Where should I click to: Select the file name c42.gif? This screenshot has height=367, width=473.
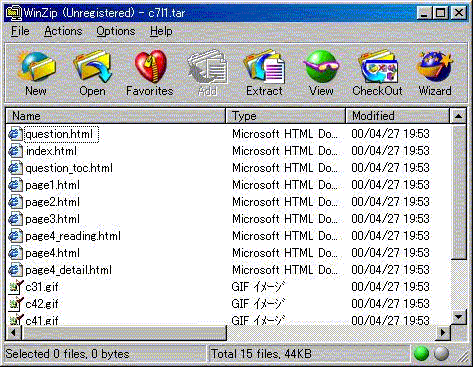pyautogui.click(x=42, y=304)
